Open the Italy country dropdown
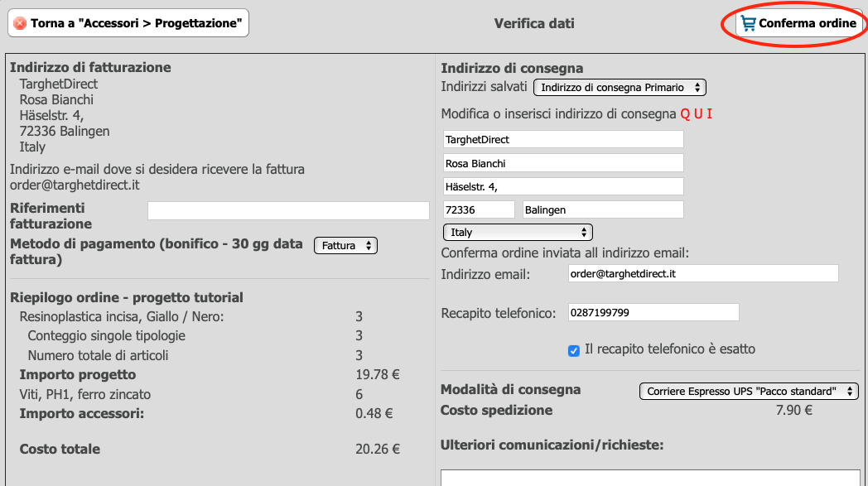The width and height of the screenshot is (868, 486). (518, 232)
